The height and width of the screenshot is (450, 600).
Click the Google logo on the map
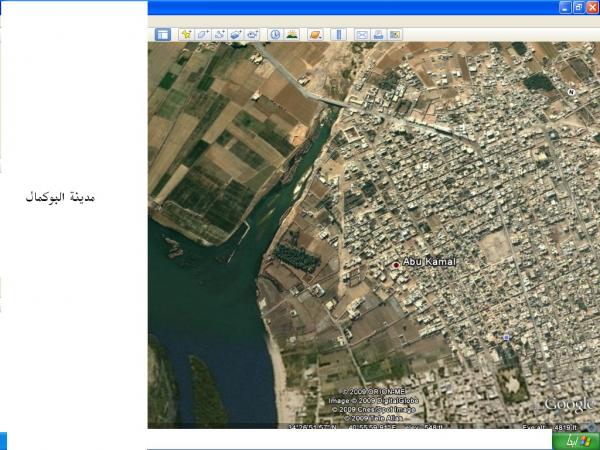569,404
